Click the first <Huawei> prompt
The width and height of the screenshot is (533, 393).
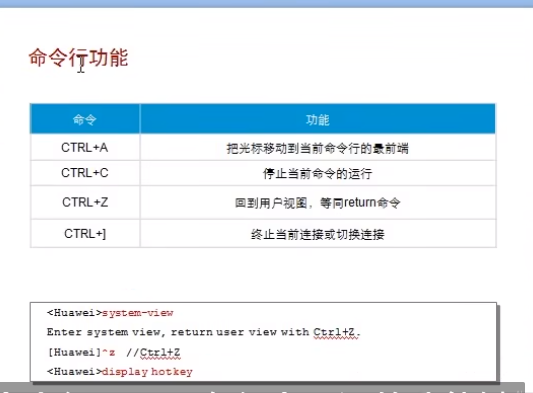(74, 312)
